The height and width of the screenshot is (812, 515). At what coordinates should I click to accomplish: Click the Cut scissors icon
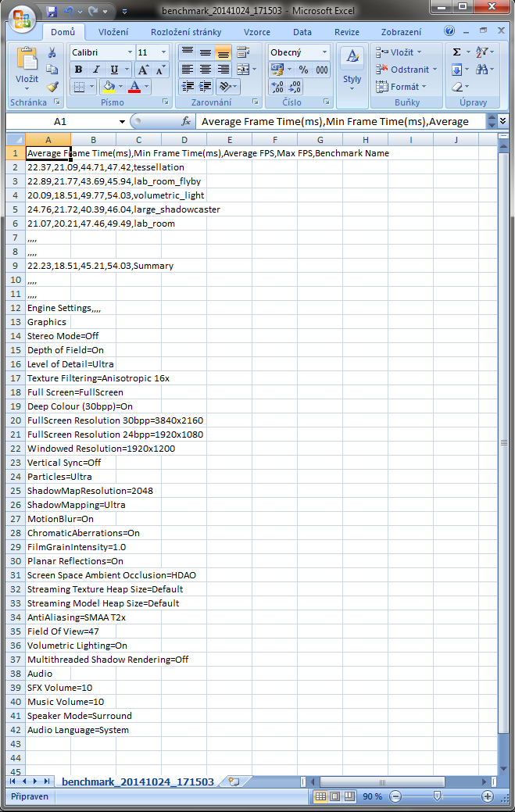pos(52,52)
